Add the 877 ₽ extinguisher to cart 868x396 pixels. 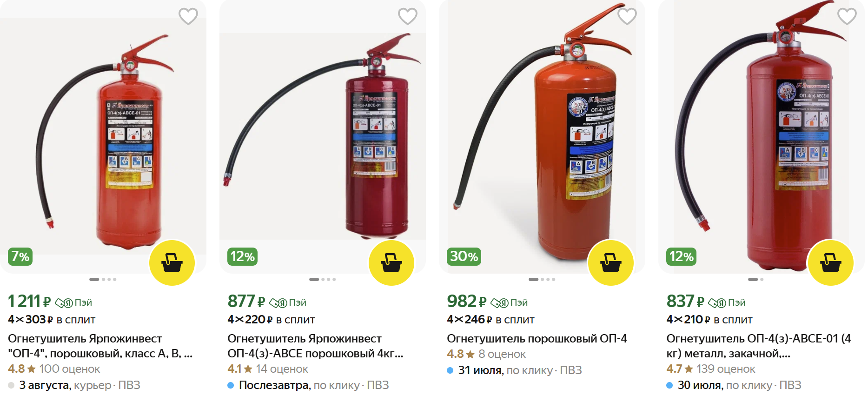click(391, 263)
